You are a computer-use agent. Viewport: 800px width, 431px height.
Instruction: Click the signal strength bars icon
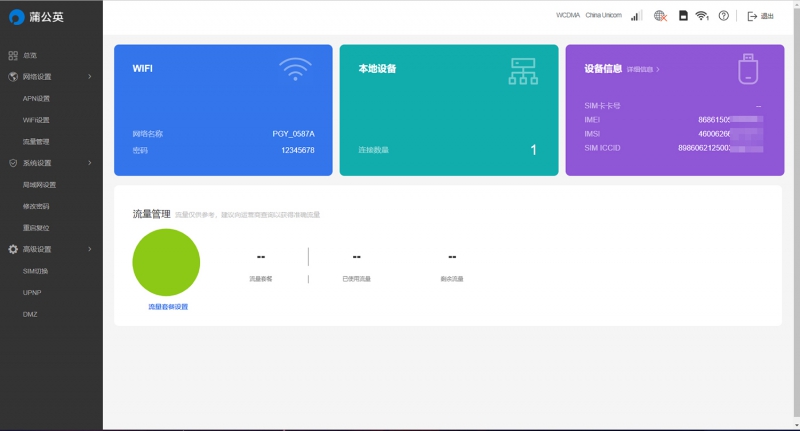click(635, 16)
